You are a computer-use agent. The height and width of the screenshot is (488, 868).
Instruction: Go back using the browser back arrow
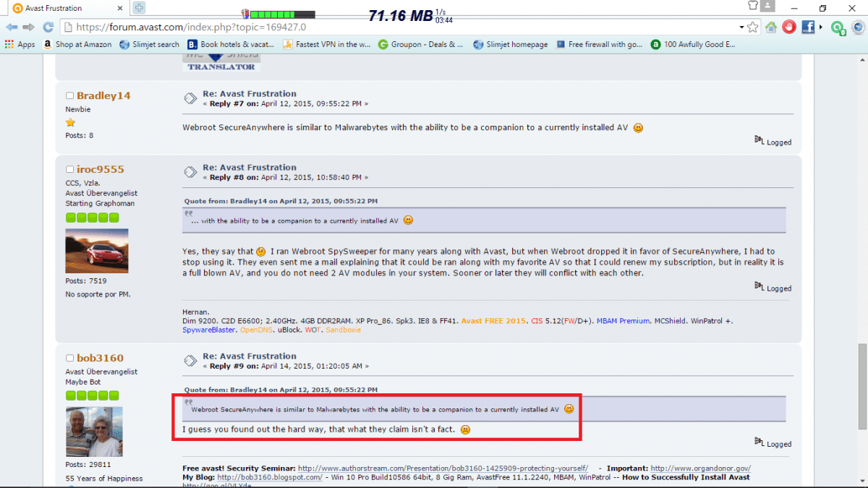click(12, 27)
